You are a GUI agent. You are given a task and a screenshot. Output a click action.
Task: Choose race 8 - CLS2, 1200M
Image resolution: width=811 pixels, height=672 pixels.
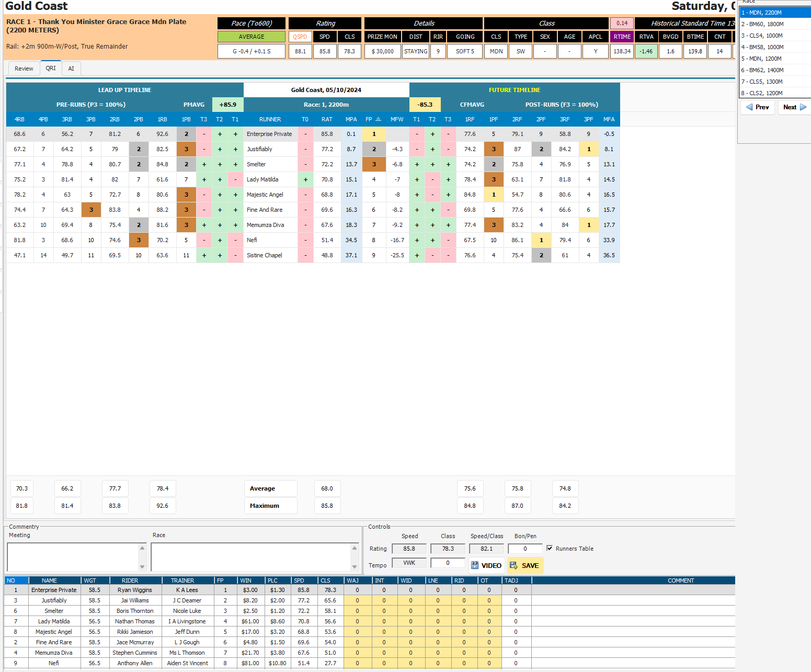point(762,93)
